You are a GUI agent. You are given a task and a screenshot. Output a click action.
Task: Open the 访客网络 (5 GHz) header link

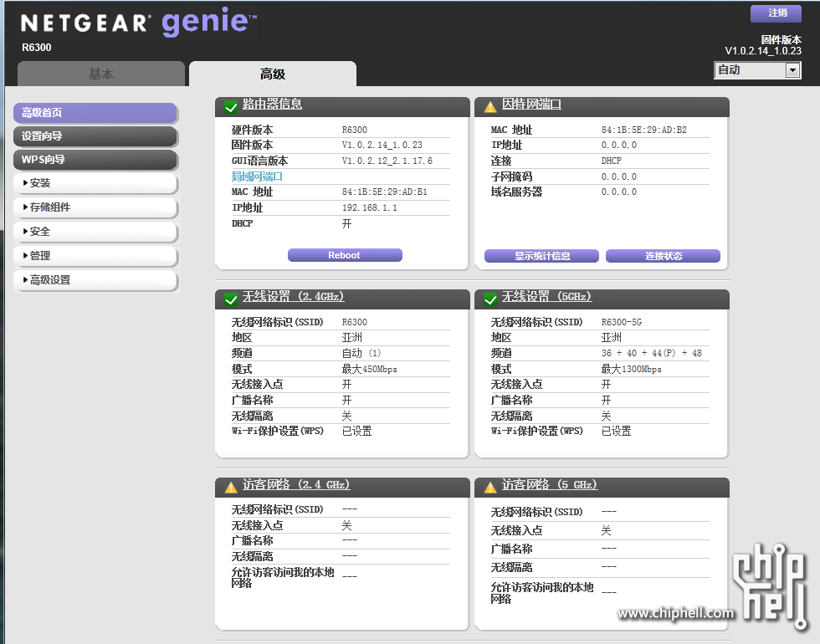(x=550, y=484)
